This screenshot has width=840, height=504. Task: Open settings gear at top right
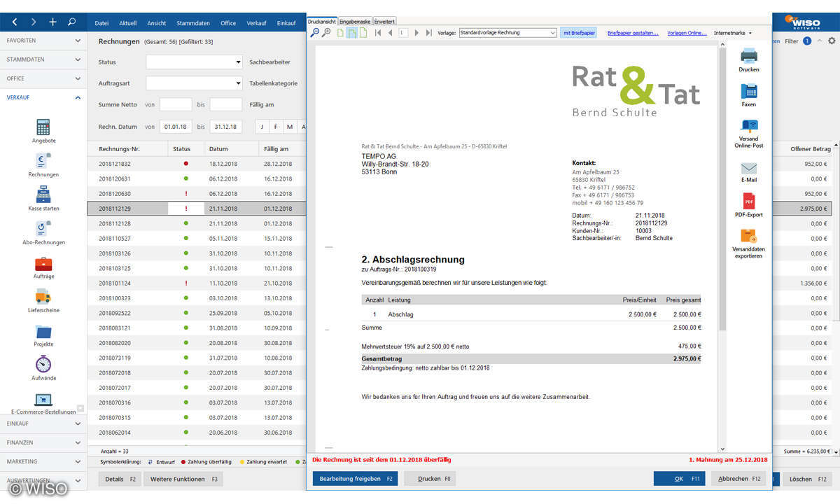tap(832, 41)
